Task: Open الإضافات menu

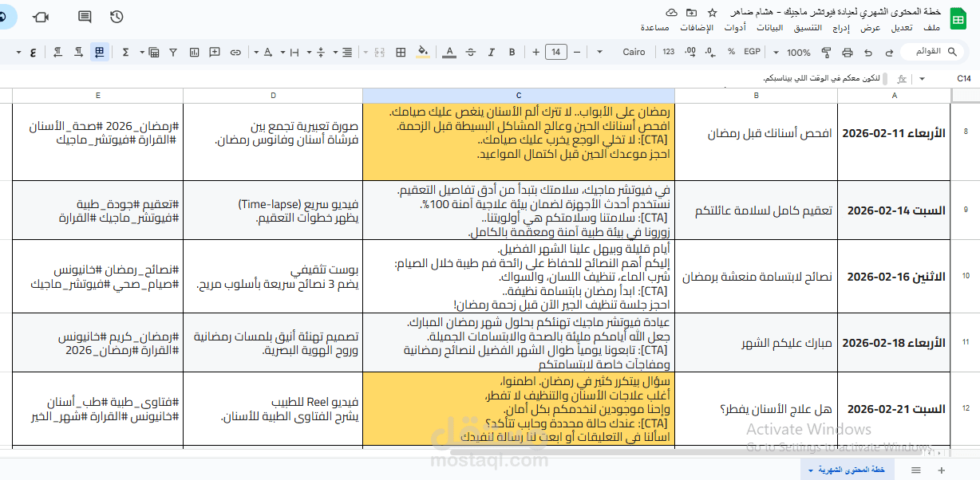Action: tap(697, 28)
